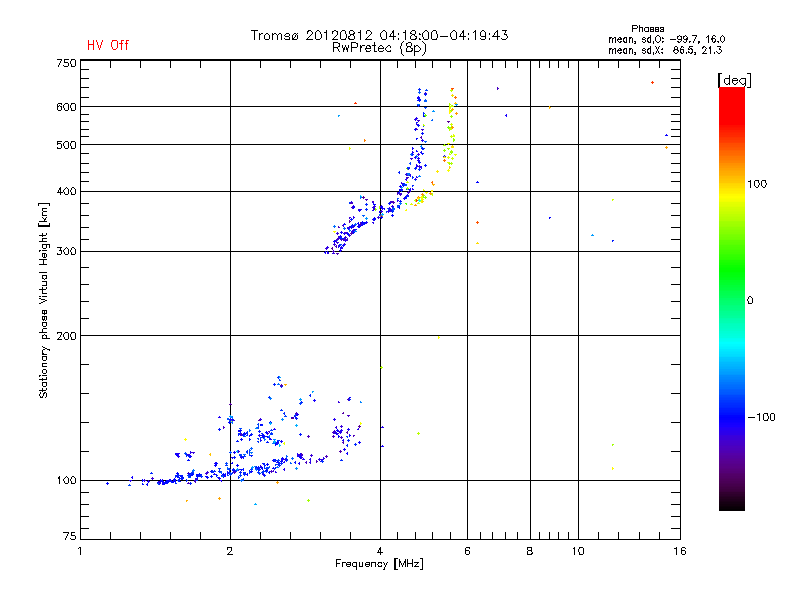Screen dimensions: 800x600
Task: Click the Phases mean, sd,O statistics line
Action: tap(666, 39)
